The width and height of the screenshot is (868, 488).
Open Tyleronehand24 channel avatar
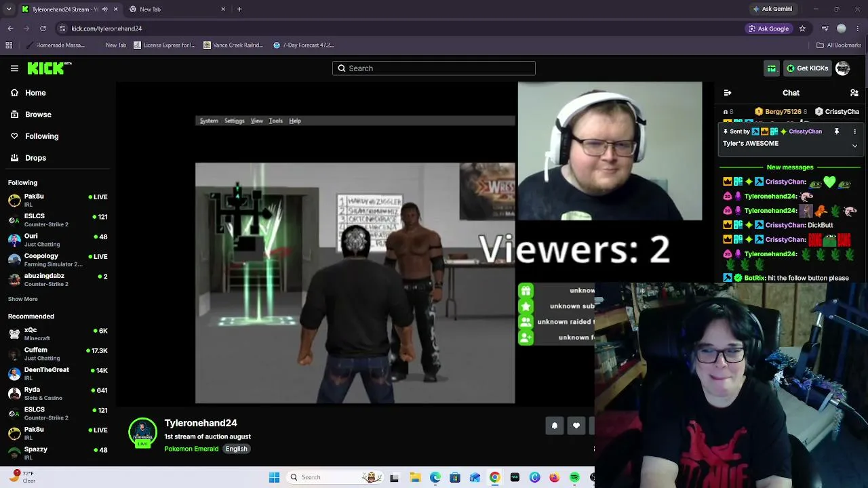coord(142,434)
